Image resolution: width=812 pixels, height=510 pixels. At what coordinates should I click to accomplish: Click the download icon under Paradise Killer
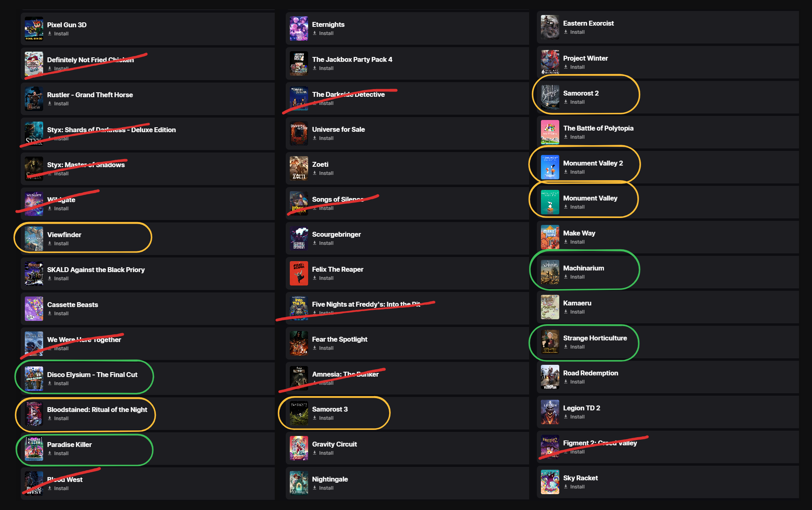[50, 453]
